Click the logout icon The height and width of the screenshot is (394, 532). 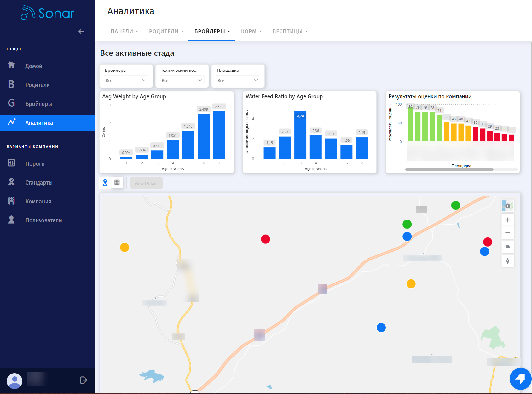pos(84,380)
